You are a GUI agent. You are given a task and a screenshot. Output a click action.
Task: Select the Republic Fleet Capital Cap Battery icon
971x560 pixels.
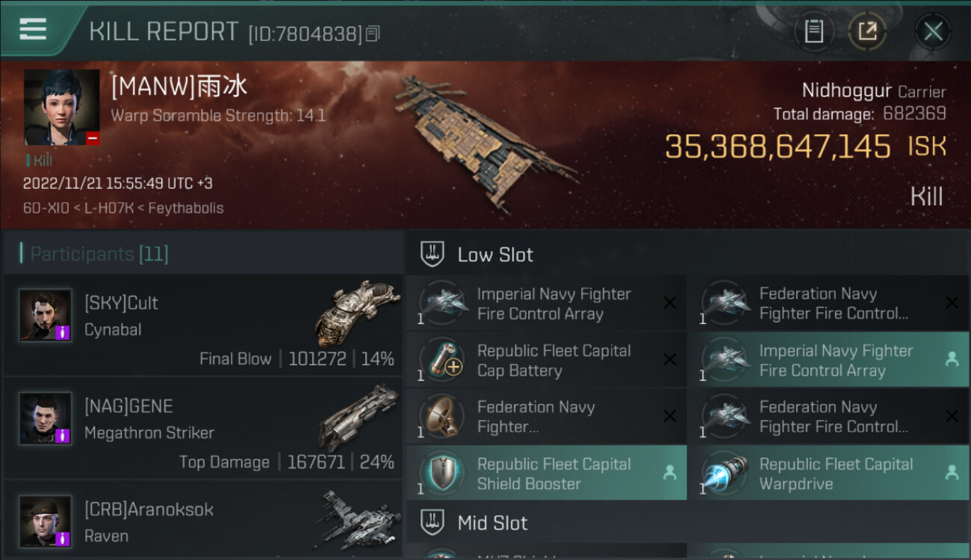coord(441,360)
